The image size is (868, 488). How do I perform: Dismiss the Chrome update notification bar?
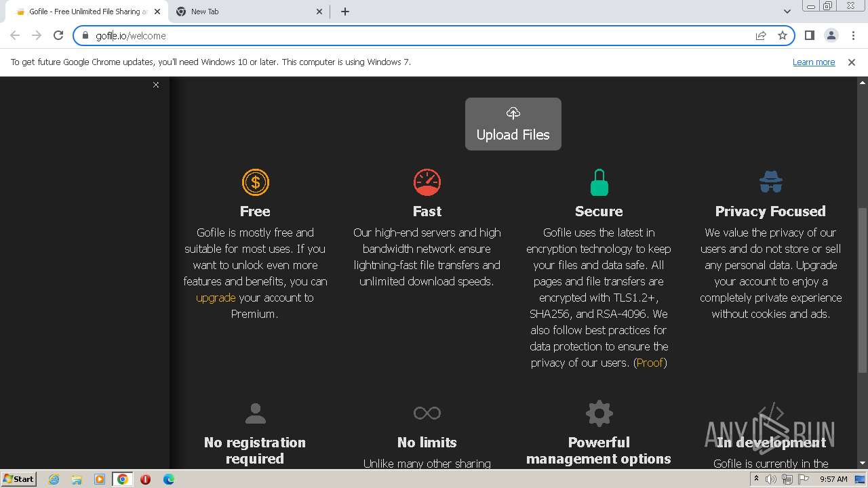[852, 62]
